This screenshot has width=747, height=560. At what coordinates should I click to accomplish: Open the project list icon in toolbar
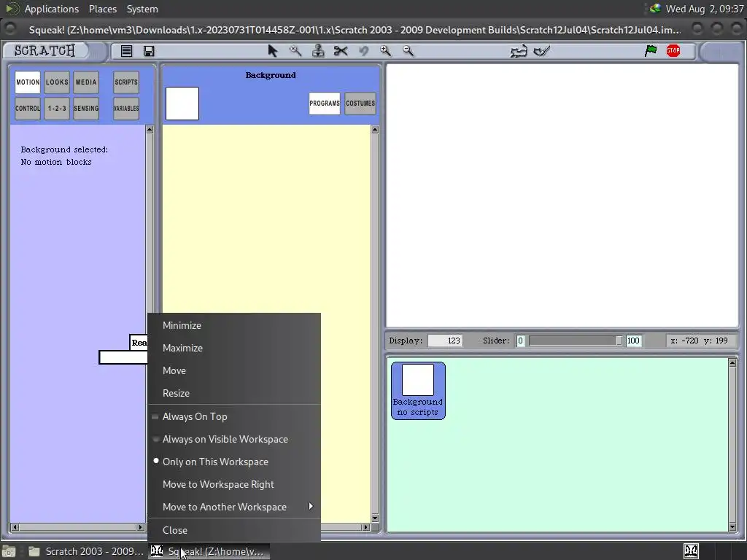click(x=126, y=51)
